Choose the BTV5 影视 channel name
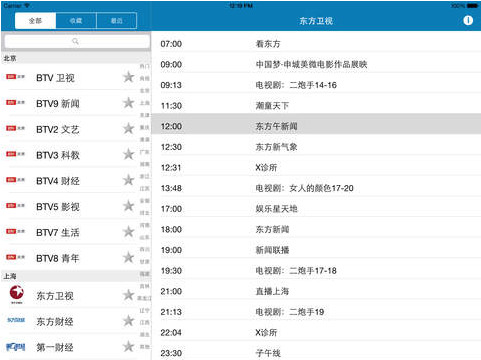 pyautogui.click(x=58, y=207)
